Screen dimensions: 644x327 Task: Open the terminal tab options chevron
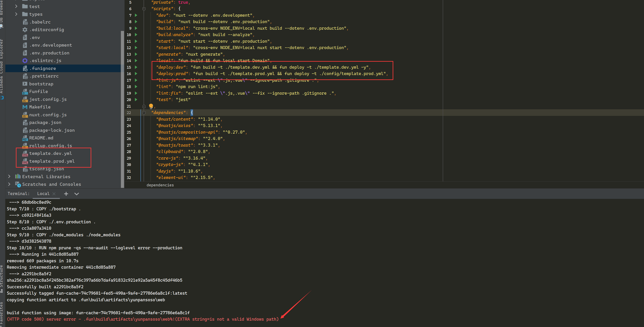point(76,194)
